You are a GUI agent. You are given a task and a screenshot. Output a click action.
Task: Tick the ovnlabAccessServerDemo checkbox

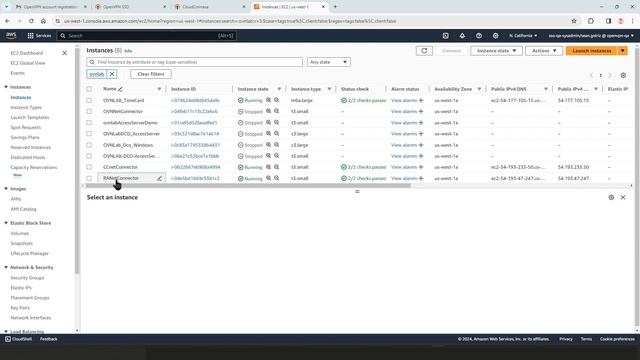click(89, 122)
